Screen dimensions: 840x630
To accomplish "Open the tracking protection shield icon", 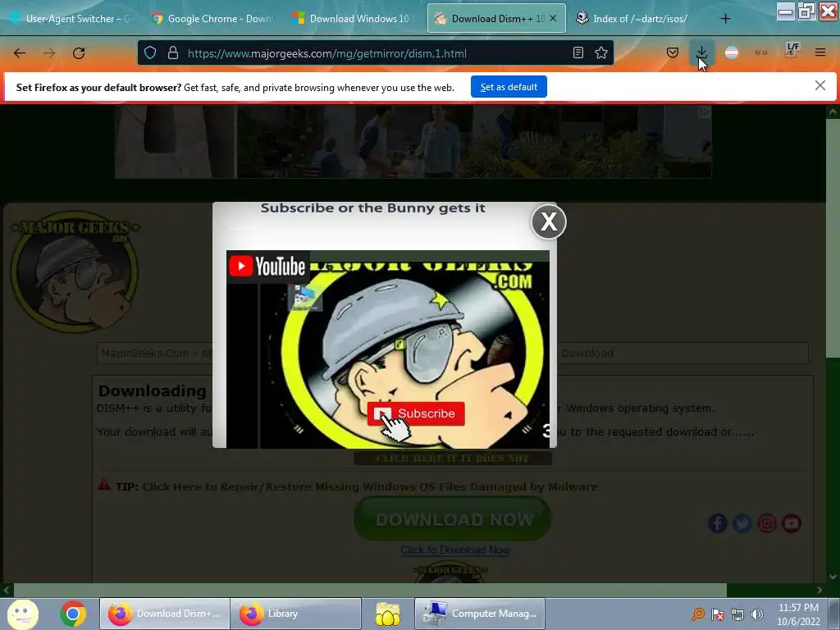I will pyautogui.click(x=151, y=53).
